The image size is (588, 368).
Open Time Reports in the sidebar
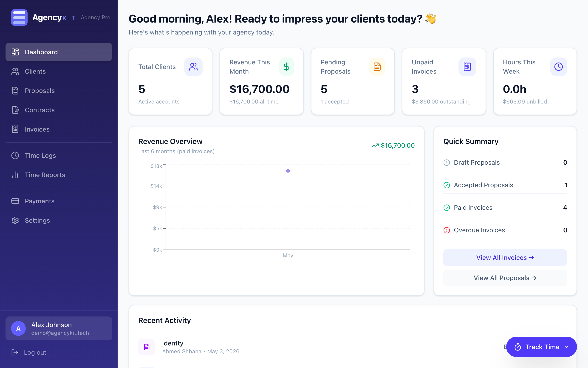pyautogui.click(x=59, y=175)
